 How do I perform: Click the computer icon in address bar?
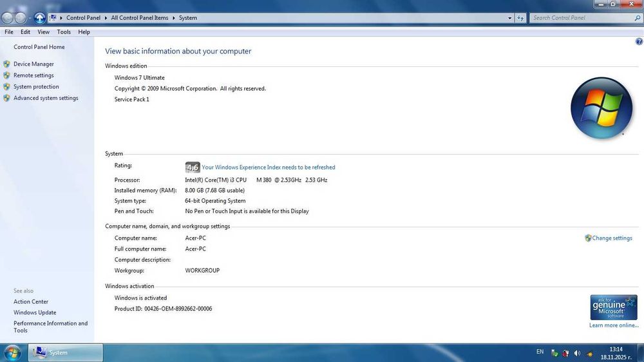tap(53, 17)
